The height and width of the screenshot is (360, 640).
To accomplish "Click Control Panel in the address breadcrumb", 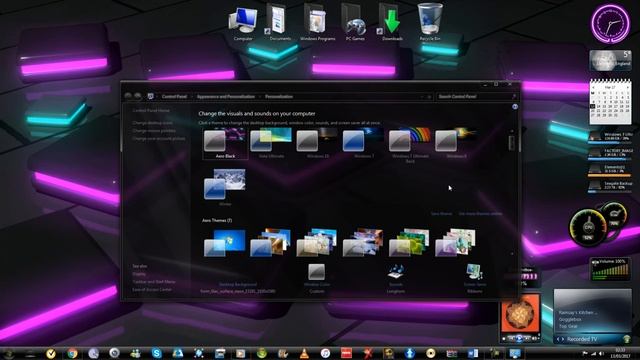I will point(174,97).
